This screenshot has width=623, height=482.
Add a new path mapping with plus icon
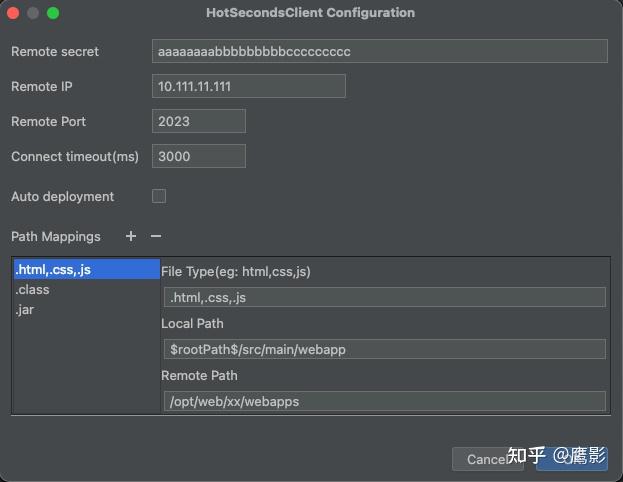point(131,236)
